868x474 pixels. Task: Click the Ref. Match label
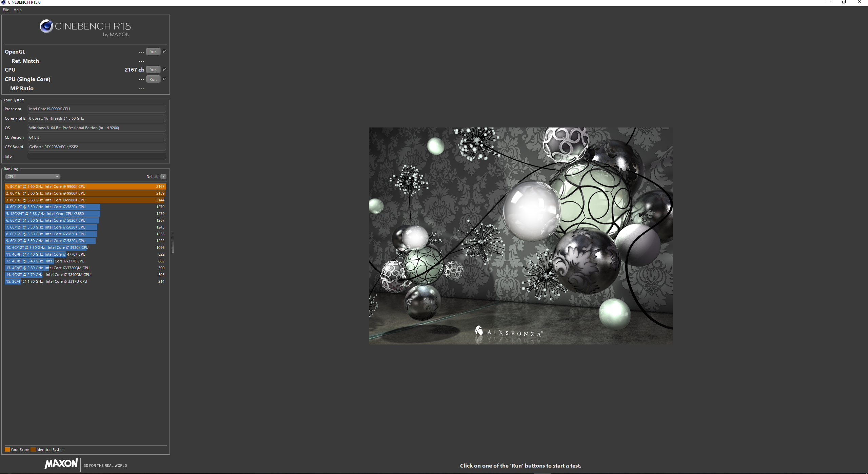pyautogui.click(x=25, y=61)
